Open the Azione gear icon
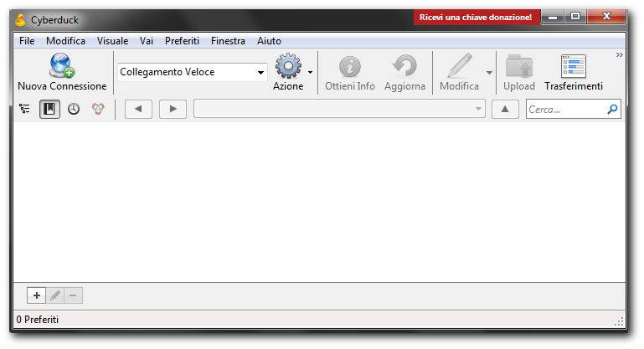Image resolution: width=644 pixels, height=349 pixels. pyautogui.click(x=288, y=65)
